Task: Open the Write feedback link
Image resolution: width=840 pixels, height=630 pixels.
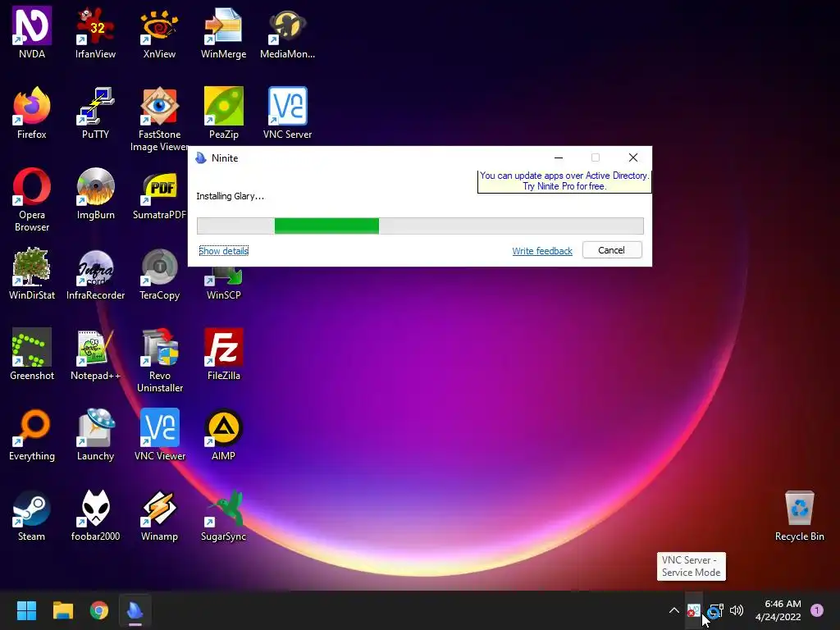Action: (x=542, y=251)
